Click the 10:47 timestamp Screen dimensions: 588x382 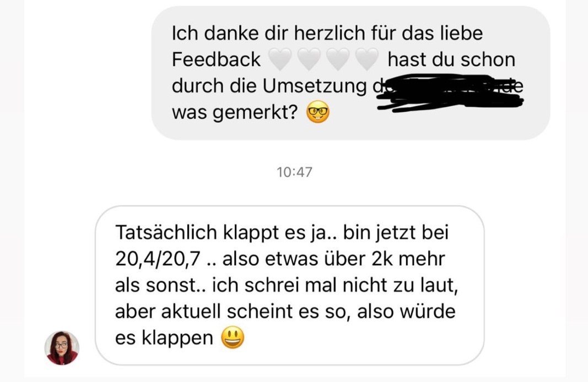pos(294,172)
